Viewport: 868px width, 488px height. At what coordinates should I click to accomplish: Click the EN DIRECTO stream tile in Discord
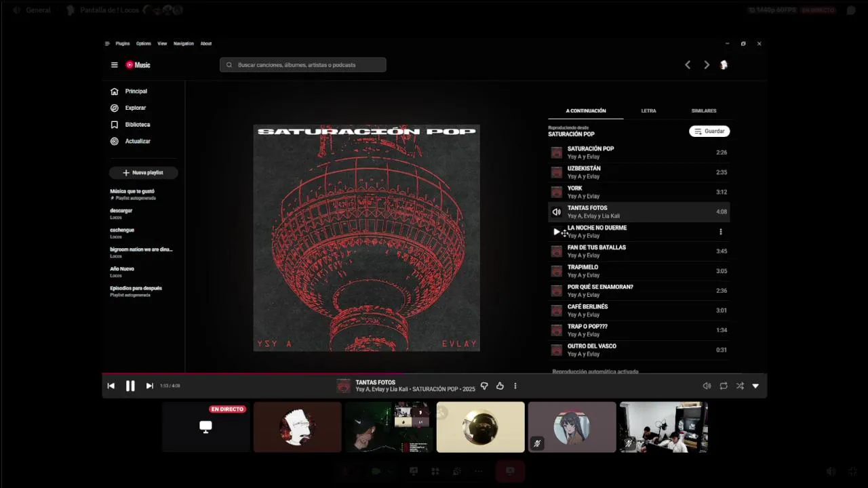coord(205,427)
